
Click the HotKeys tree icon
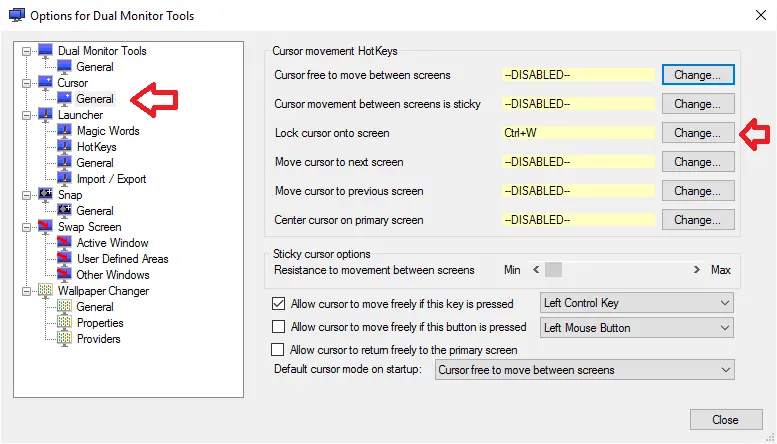click(x=64, y=147)
